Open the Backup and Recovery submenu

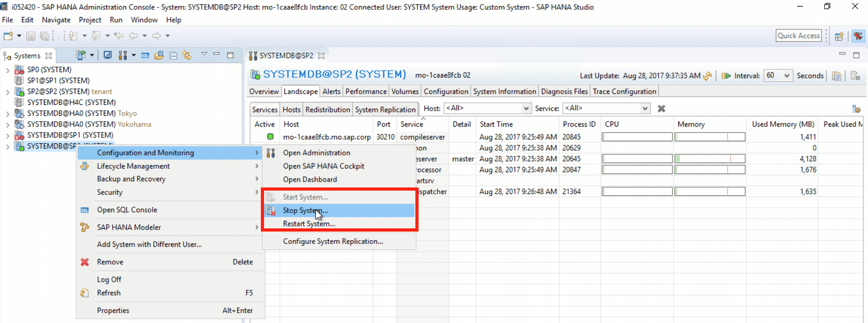point(170,179)
